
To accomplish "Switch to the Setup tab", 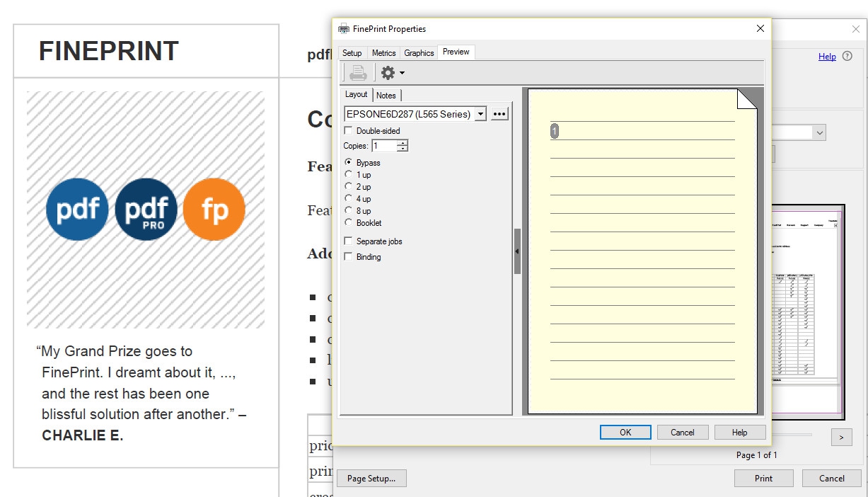I will pos(352,53).
